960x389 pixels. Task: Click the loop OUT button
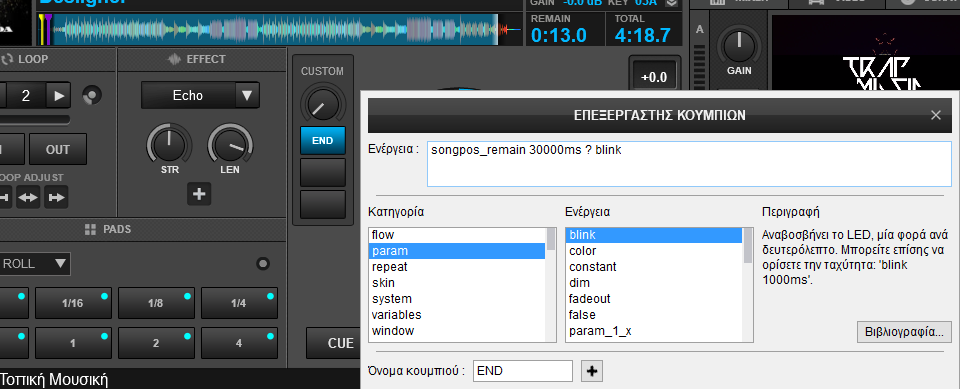[58, 149]
